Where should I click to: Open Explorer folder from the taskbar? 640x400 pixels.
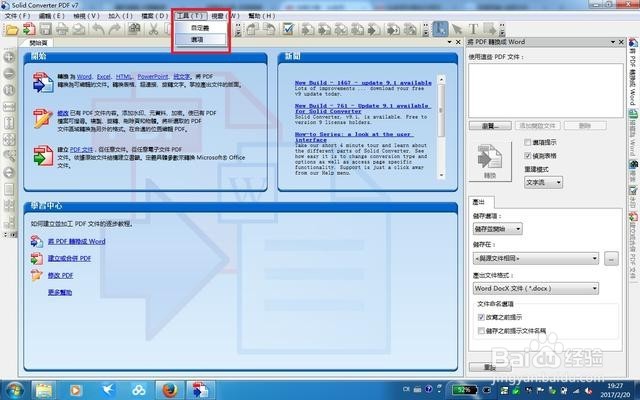pyautogui.click(x=43, y=391)
